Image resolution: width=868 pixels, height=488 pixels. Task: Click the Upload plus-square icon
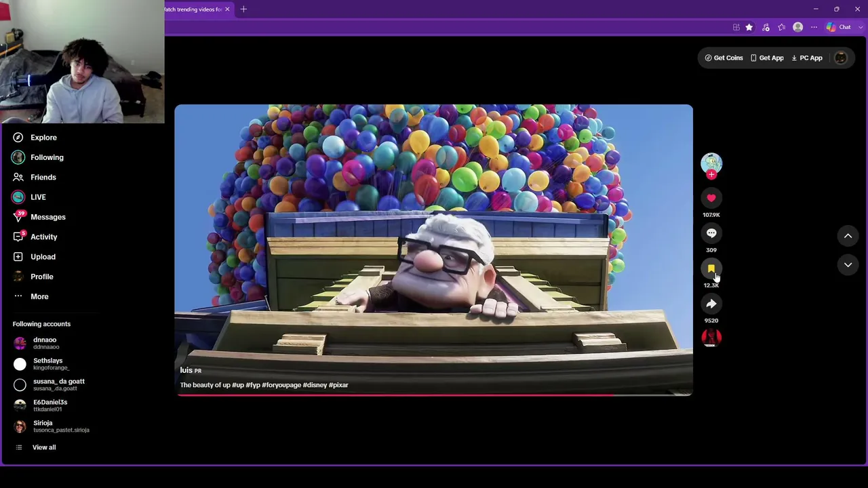(18, 257)
